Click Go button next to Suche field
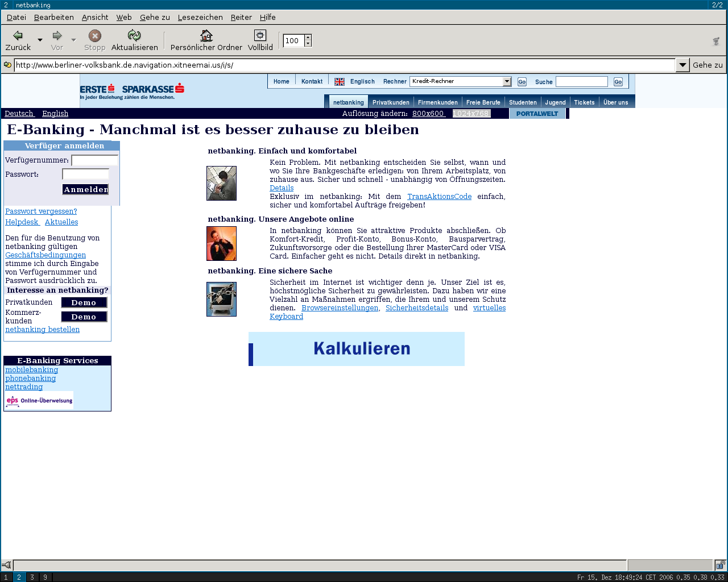728x582 pixels. [x=618, y=82]
